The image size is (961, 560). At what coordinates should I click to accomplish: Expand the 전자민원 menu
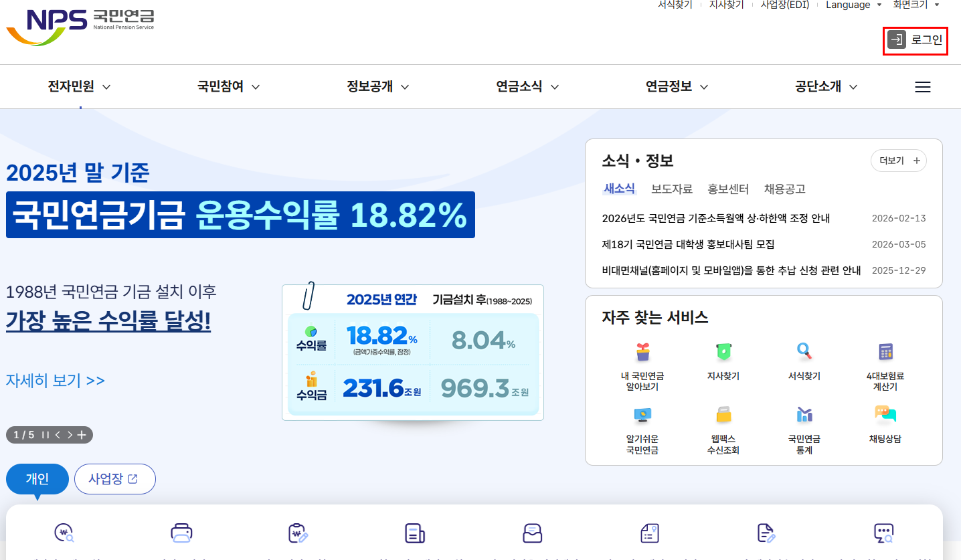[79, 86]
